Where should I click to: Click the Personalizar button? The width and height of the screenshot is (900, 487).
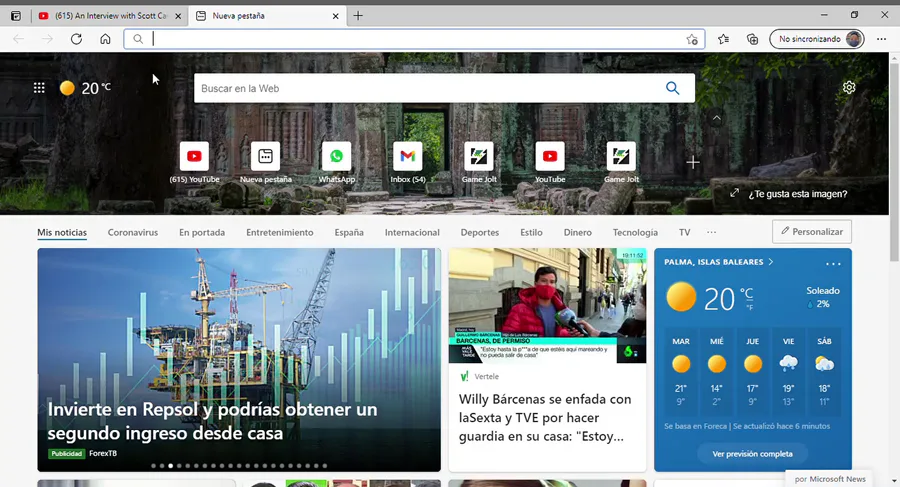pos(812,231)
